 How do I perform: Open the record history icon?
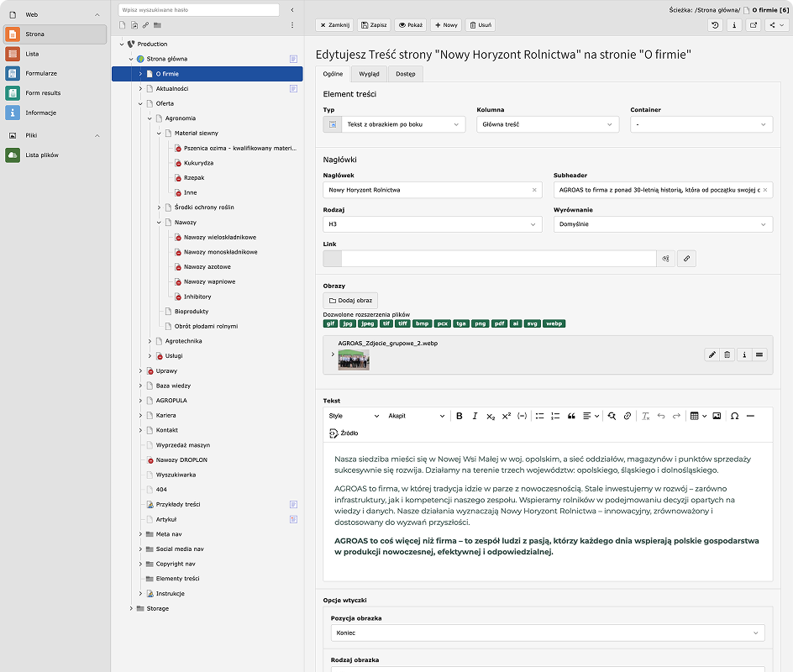pyautogui.click(x=715, y=25)
